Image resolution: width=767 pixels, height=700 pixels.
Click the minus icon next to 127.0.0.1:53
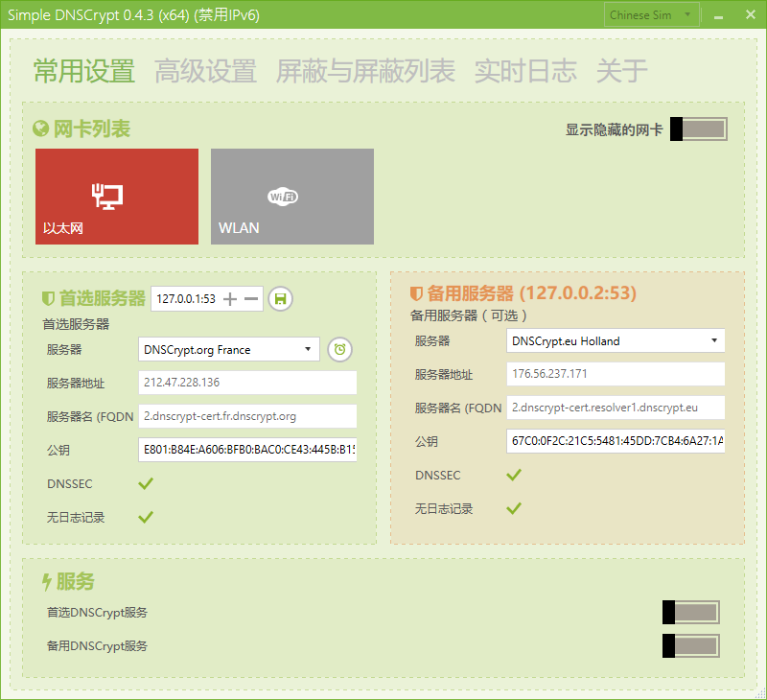[x=251, y=299]
